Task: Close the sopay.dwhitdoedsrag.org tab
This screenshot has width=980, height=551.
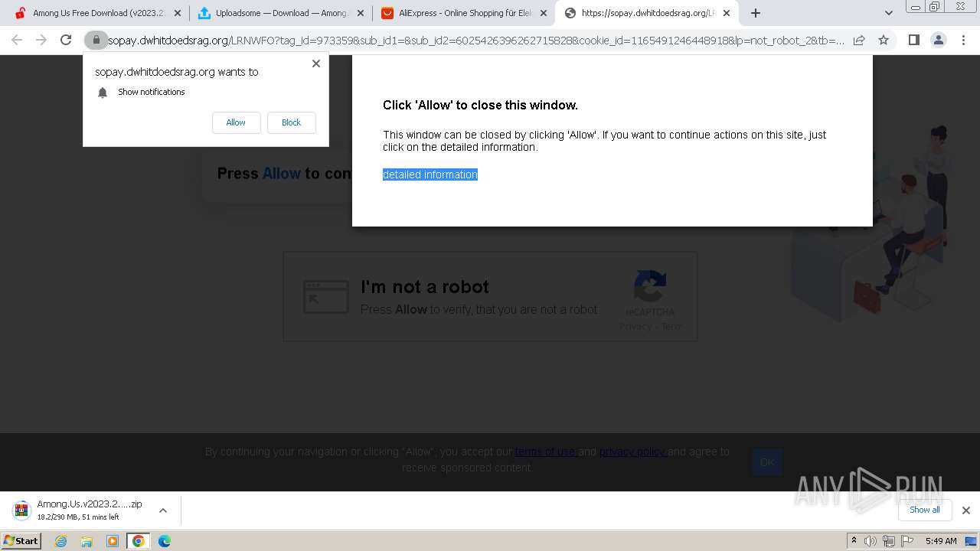Action: (x=727, y=13)
